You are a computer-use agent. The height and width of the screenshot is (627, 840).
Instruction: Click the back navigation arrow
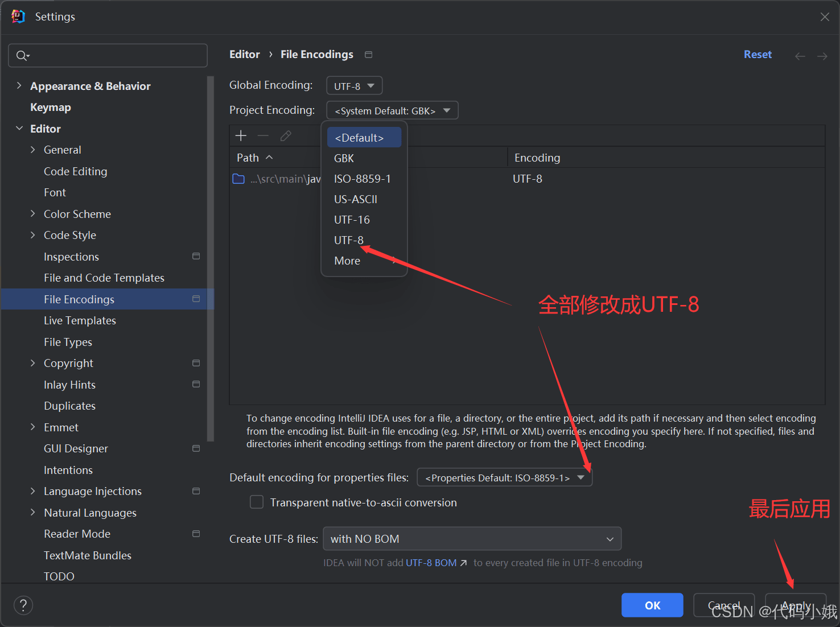click(x=800, y=56)
